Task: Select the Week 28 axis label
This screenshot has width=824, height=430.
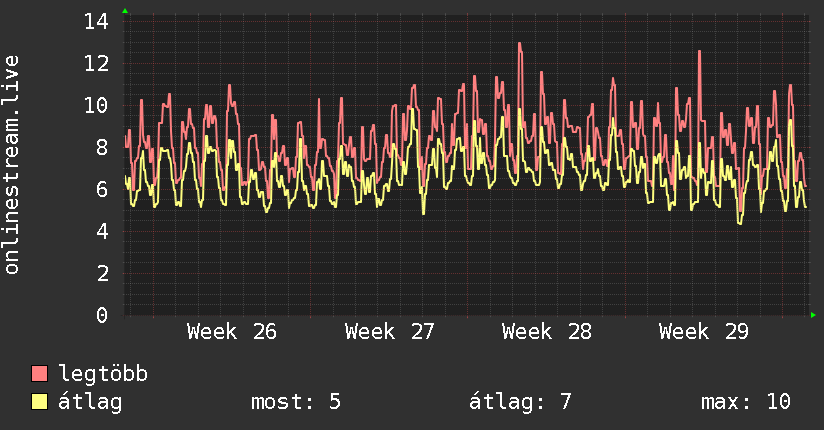Action: tap(547, 332)
